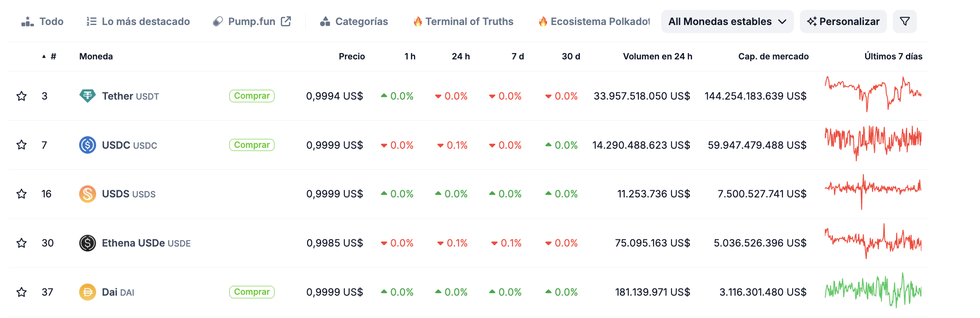
Task: Open the USDS 7-day sparkline chart
Action: click(x=873, y=192)
